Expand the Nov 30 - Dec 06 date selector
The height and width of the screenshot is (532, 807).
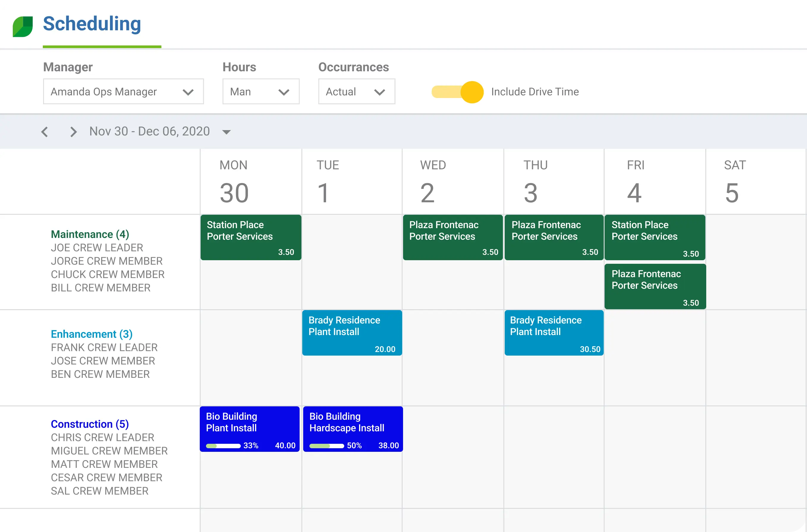click(226, 132)
